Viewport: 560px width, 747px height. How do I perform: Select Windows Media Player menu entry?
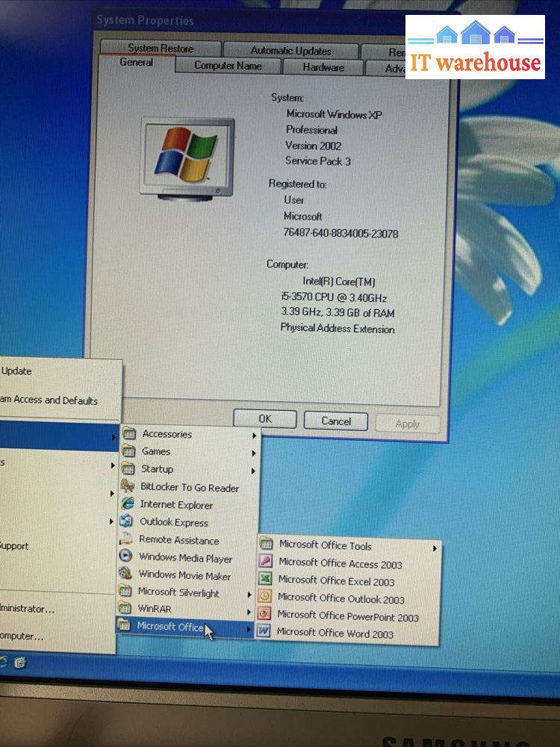pos(187,557)
